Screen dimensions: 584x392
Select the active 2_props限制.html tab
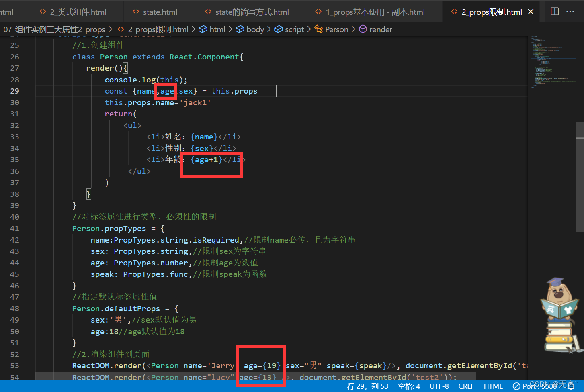492,12
